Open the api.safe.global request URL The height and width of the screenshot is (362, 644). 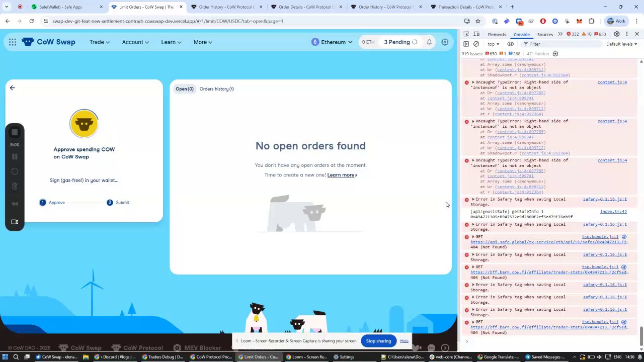549,242
